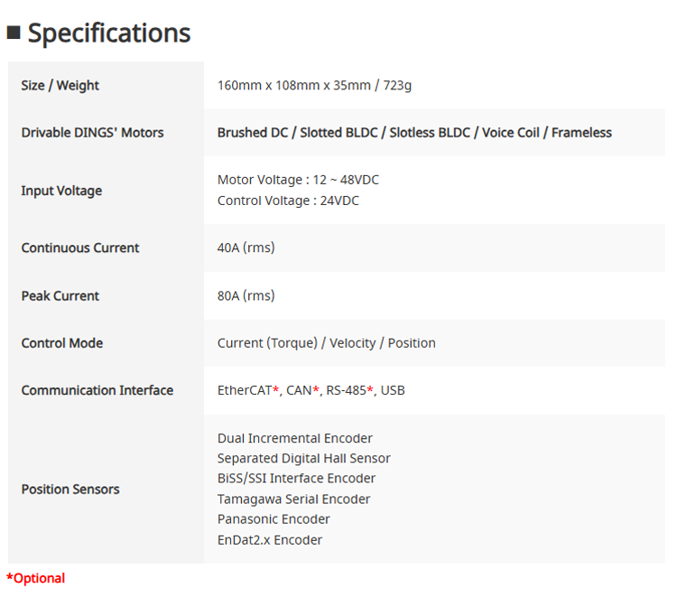The image size is (677, 616).
Task: Click the Control Mode label
Action: click(61, 343)
